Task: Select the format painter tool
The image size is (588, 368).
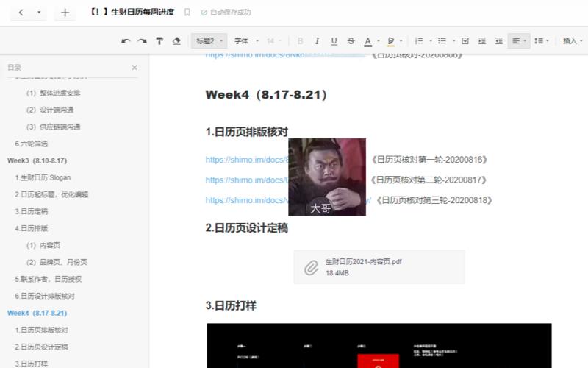Action: (159, 41)
